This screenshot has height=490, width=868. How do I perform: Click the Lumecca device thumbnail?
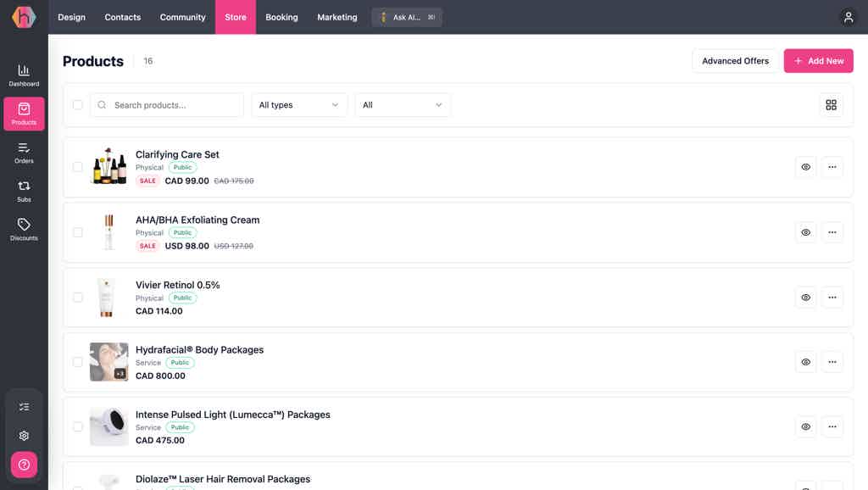tap(109, 427)
